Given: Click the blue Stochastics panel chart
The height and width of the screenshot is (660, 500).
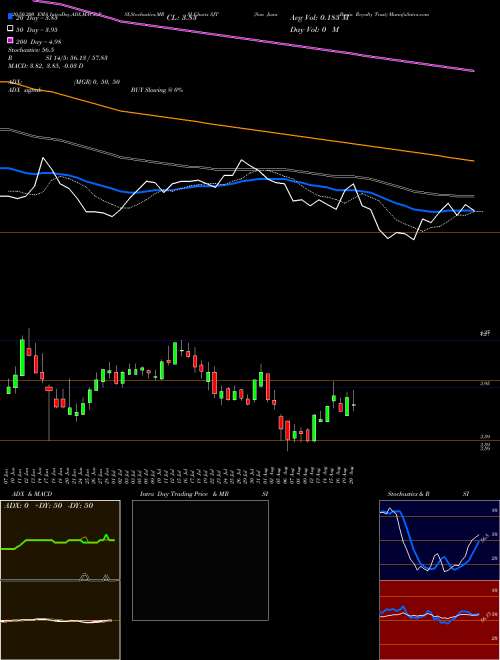Looking at the screenshot, I should point(439,540).
